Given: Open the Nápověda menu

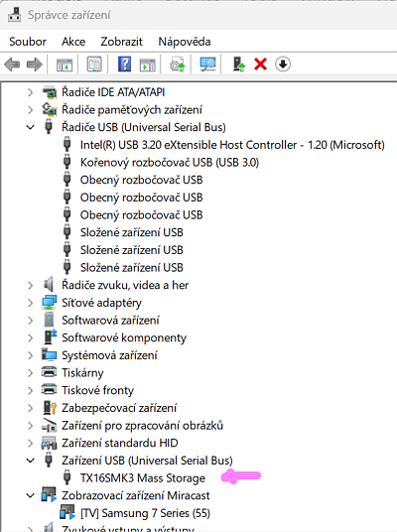Looking at the screenshot, I should pos(185,42).
